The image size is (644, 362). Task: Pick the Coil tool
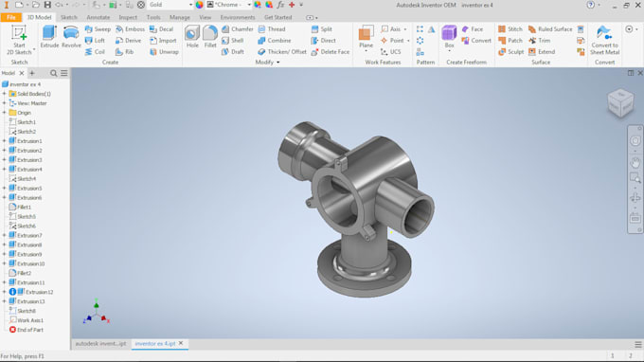(x=95, y=52)
